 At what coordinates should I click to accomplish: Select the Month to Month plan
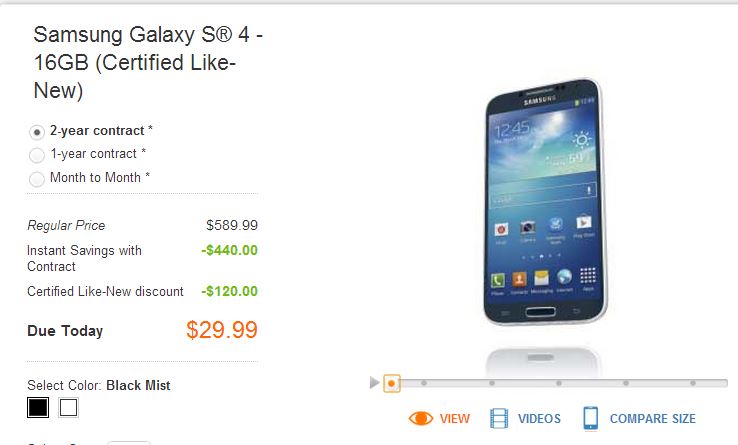click(x=37, y=179)
